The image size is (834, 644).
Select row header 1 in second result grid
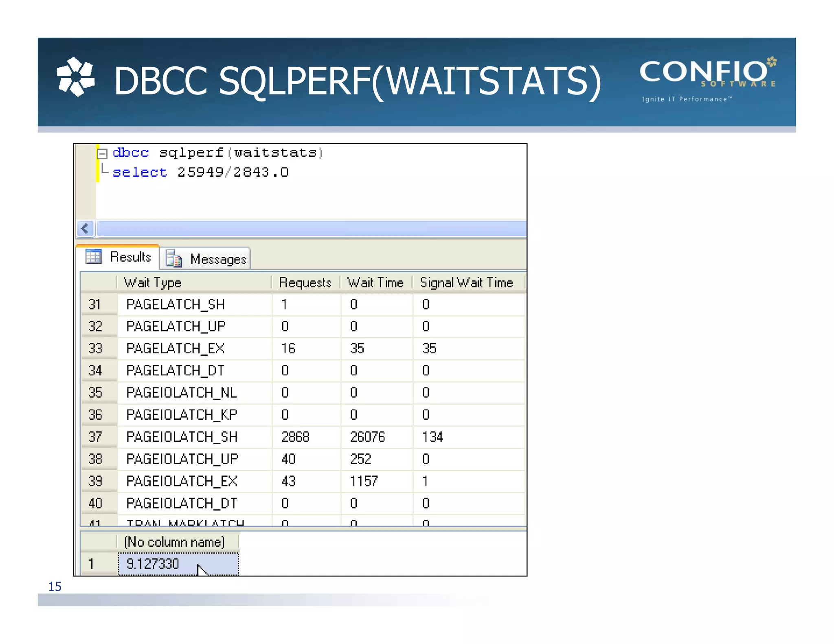coord(99,564)
